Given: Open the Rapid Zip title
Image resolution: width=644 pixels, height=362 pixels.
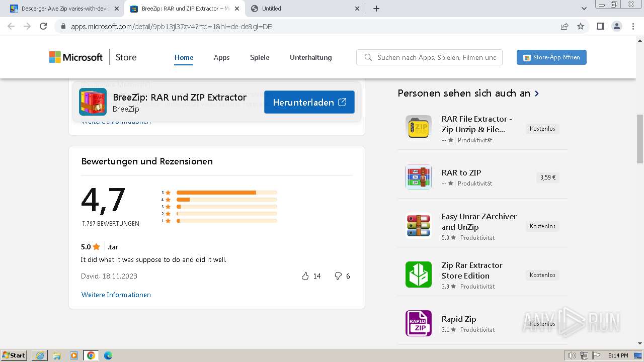Looking at the screenshot, I should click(x=459, y=319).
